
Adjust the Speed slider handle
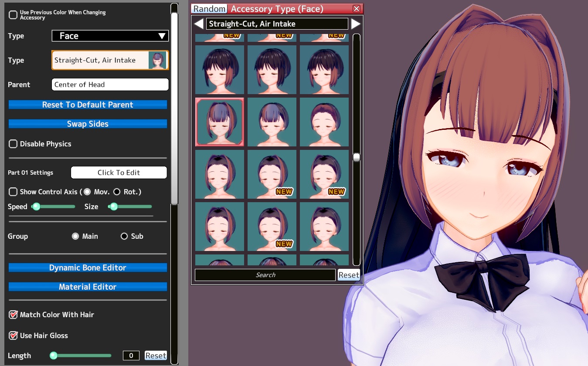tap(37, 207)
